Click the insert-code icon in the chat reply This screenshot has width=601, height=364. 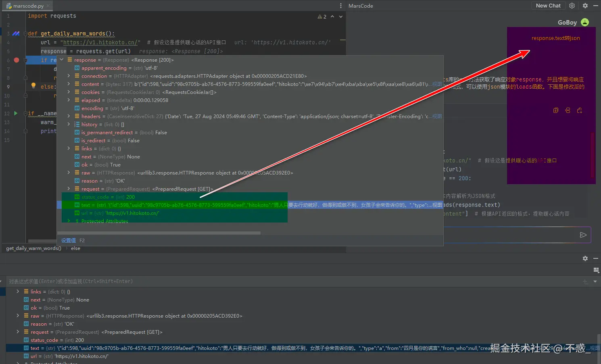tap(568, 110)
